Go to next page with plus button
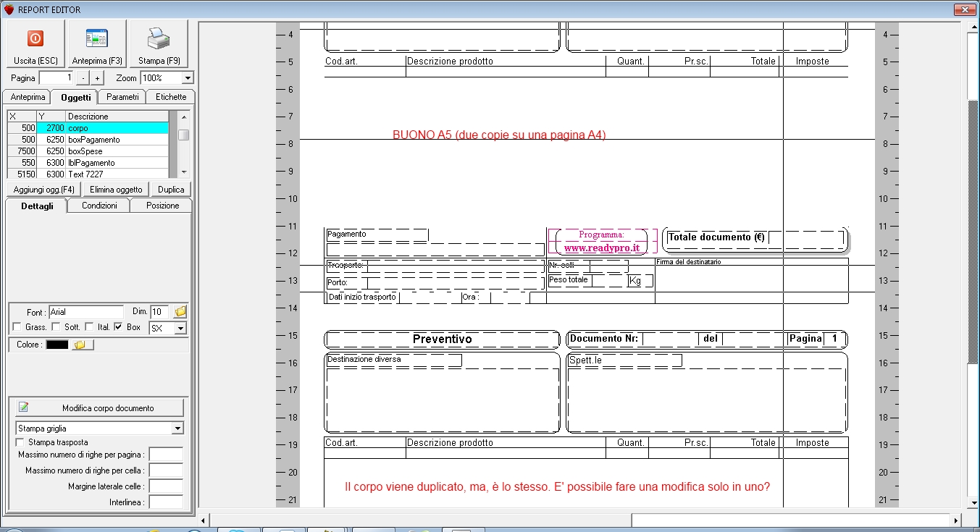This screenshot has width=980, height=532. (98, 78)
